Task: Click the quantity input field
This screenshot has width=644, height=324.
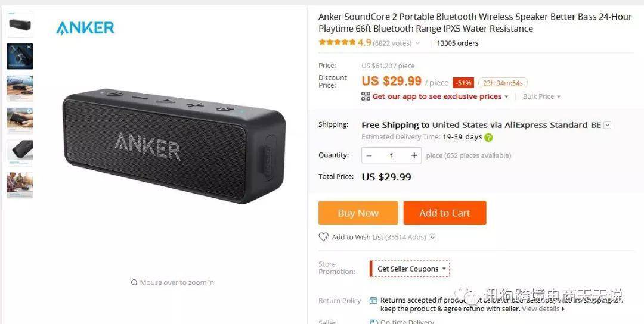Action: point(391,155)
